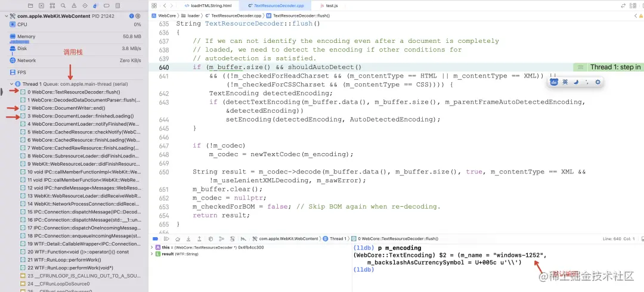
Task: Click line number 640 gutter
Action: click(x=163, y=67)
